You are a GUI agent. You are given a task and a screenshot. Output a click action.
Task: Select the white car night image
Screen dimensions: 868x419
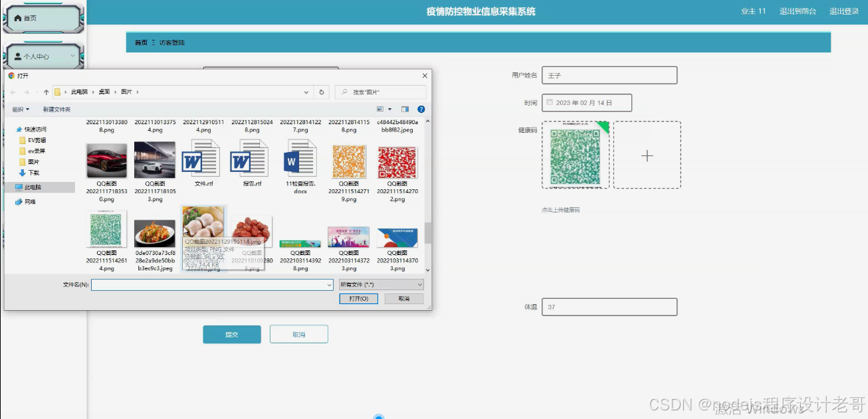point(155,160)
